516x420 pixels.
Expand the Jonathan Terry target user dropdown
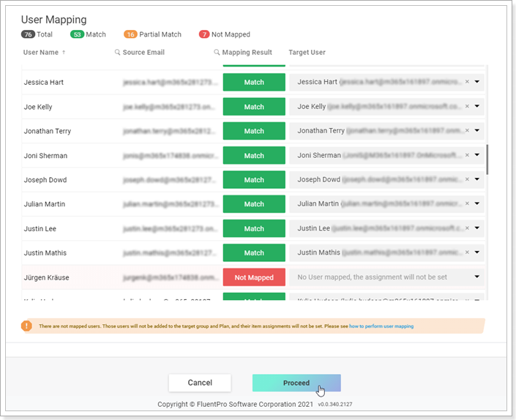[x=476, y=130]
